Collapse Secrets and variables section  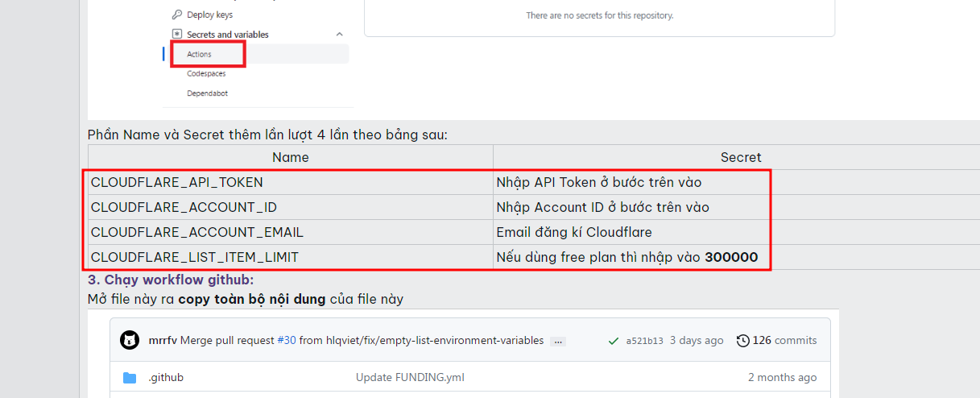(x=339, y=35)
